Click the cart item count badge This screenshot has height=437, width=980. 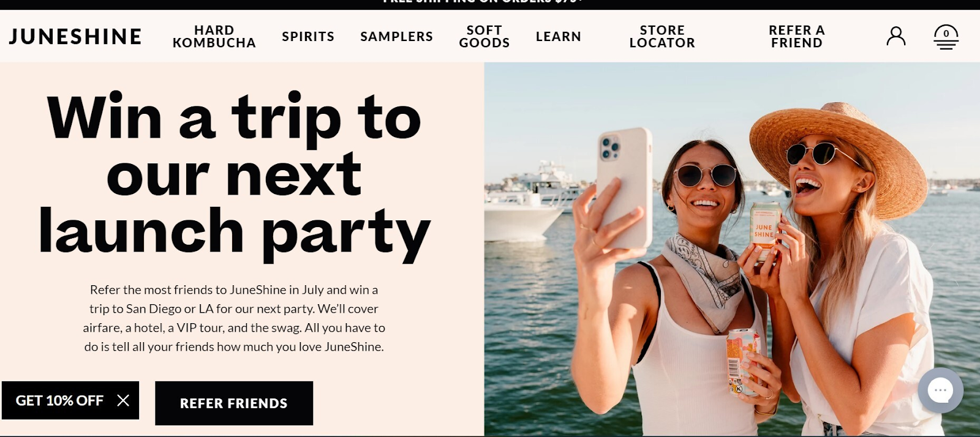946,34
